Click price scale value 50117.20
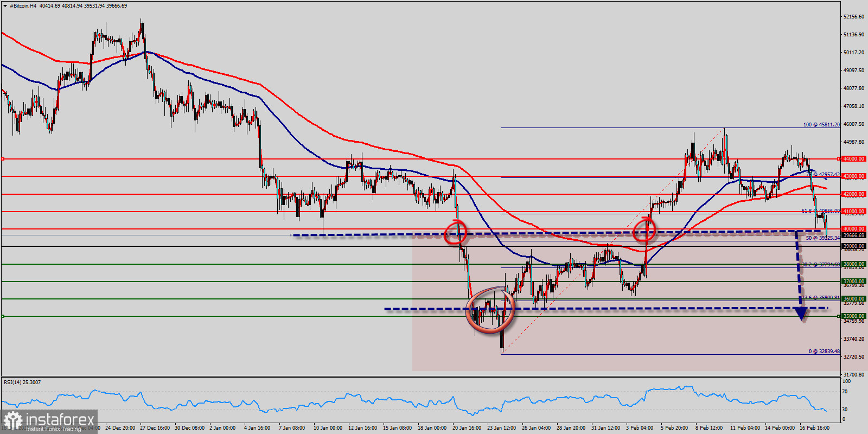This screenshot has width=868, height=434. click(x=854, y=53)
